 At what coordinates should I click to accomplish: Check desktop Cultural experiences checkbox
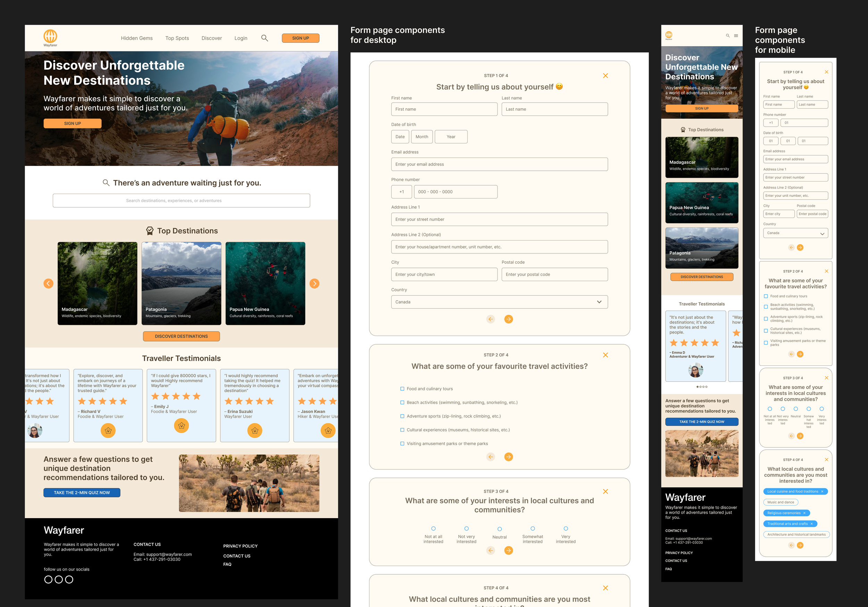click(x=402, y=430)
